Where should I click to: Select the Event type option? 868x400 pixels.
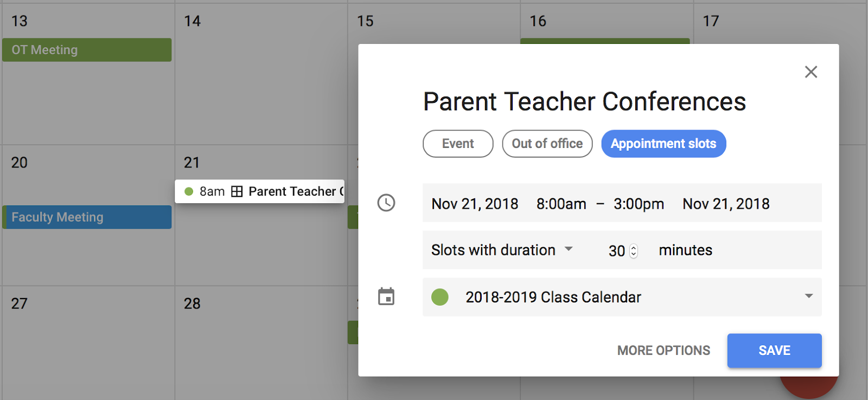[x=458, y=144]
